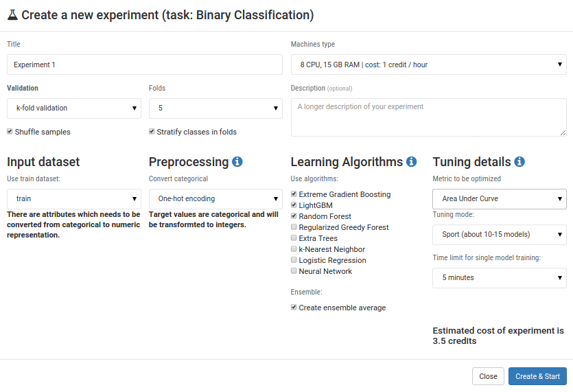Uncheck Extreme Gradient Boosting algorithm
The image size is (573, 392).
(x=294, y=194)
